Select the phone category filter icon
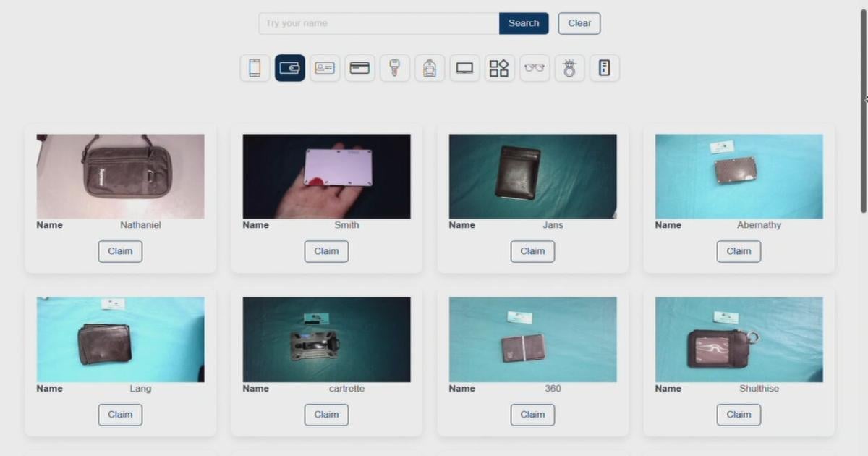 tap(255, 68)
